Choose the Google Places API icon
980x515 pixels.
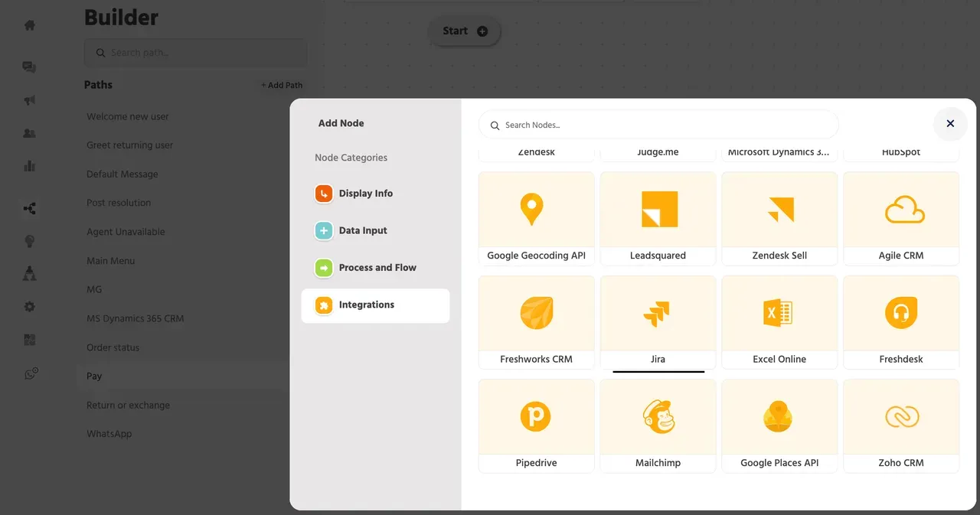[x=778, y=417]
